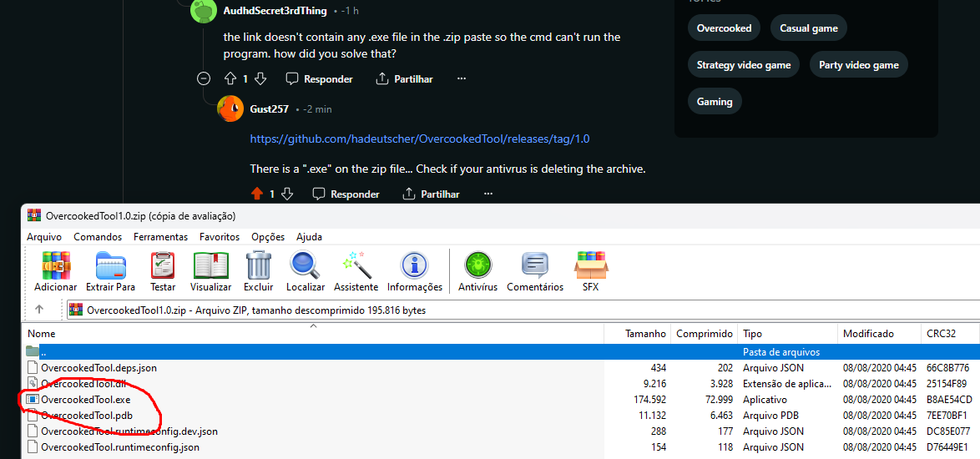Click the Adicionar toolbar icon in WinRAR
The width and height of the screenshot is (980, 459).
(56, 265)
